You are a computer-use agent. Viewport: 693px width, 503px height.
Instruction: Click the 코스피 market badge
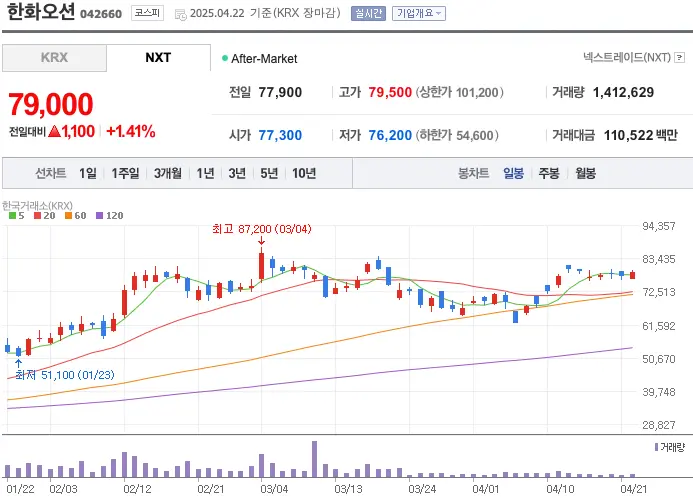click(x=147, y=13)
